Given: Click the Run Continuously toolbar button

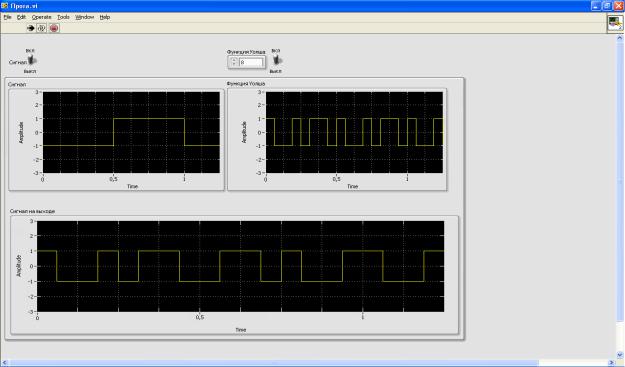Looking at the screenshot, I should click(41, 28).
